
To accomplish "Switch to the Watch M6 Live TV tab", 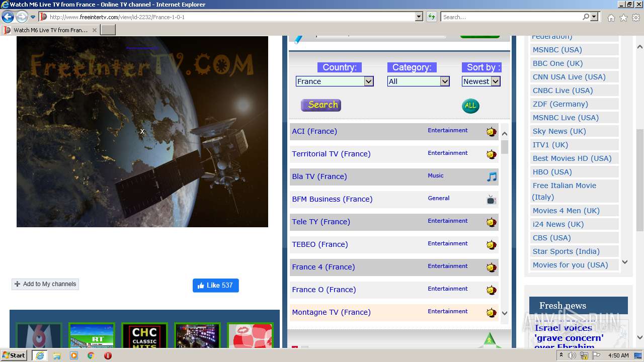I will point(50,30).
